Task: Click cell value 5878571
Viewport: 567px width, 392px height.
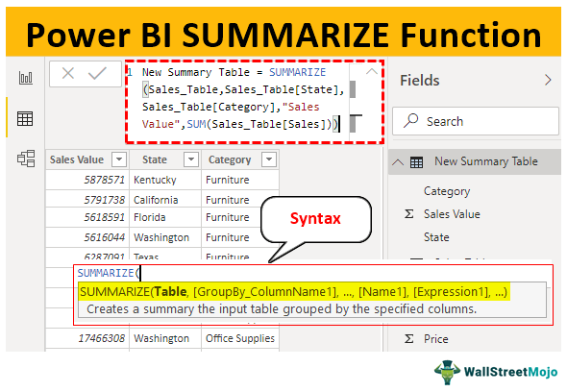Action: pos(104,180)
